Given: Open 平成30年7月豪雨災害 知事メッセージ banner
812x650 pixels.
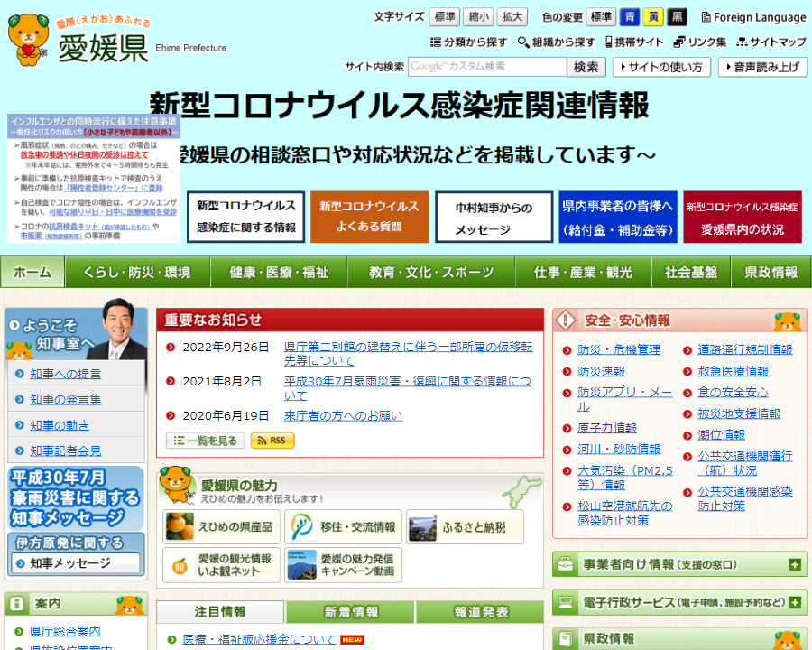Looking at the screenshot, I should click(x=76, y=497).
